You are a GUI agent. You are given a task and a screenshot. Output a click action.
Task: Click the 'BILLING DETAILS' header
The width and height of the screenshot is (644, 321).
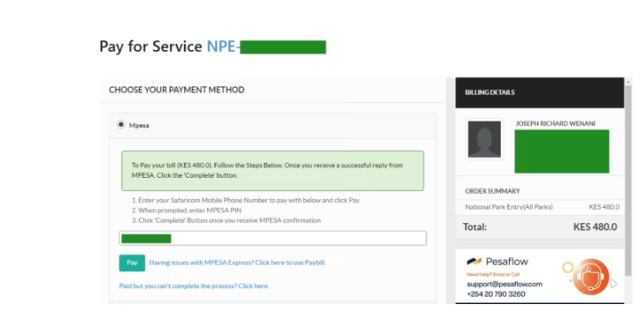[489, 92]
